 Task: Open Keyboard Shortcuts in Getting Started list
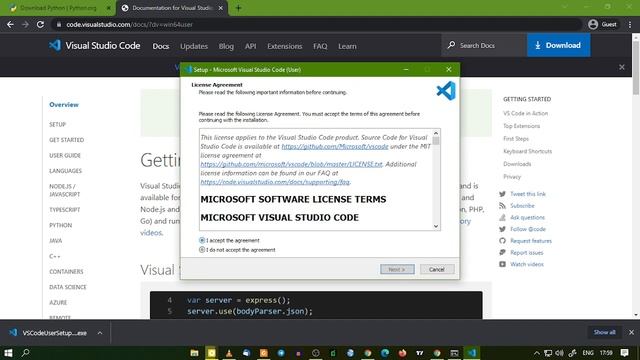point(527,151)
